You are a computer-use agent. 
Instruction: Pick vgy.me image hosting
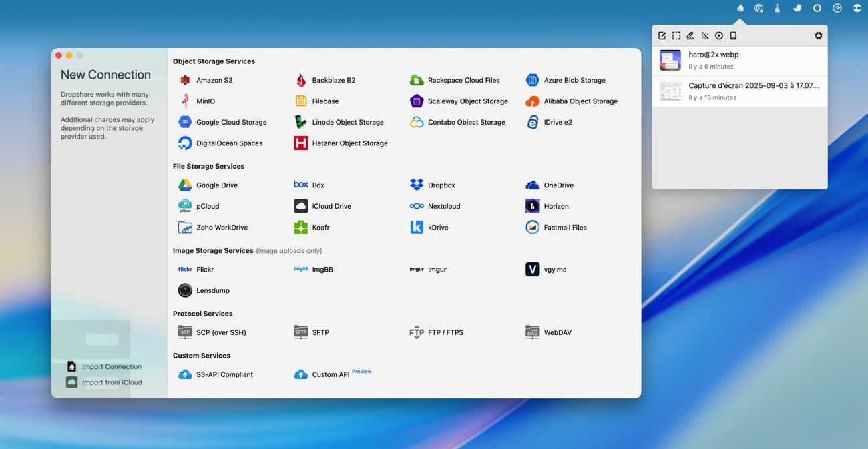click(546, 270)
